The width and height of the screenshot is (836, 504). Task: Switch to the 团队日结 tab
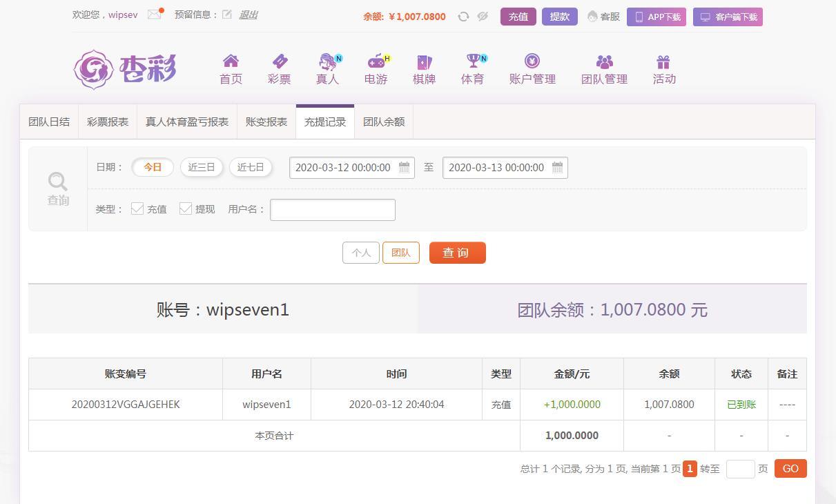click(x=49, y=122)
